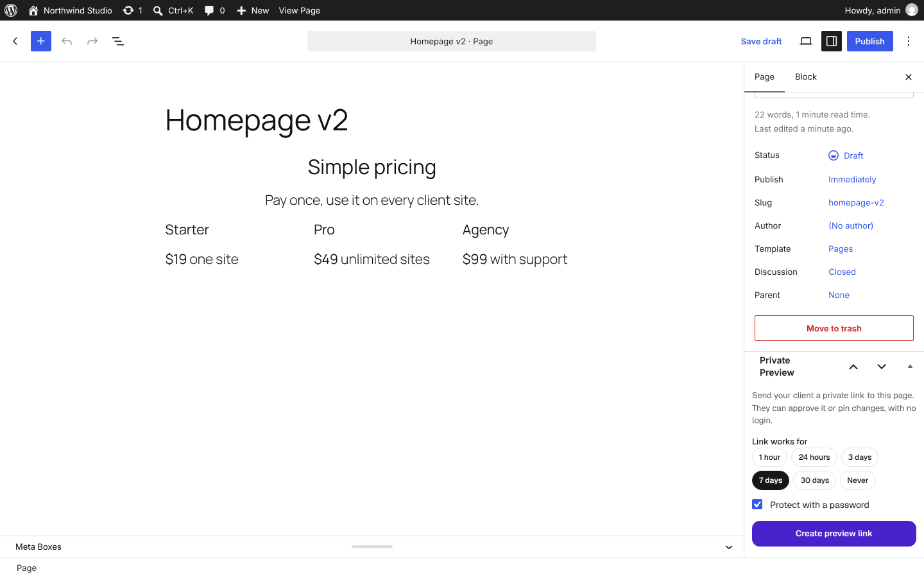Viewport: 924px width, 578px height.
Task: Redo the last undone change
Action: coord(92,41)
